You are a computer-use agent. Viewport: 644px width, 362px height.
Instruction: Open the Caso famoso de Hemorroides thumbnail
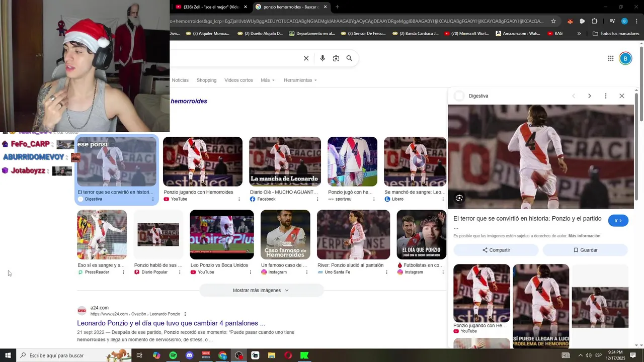[285, 235]
